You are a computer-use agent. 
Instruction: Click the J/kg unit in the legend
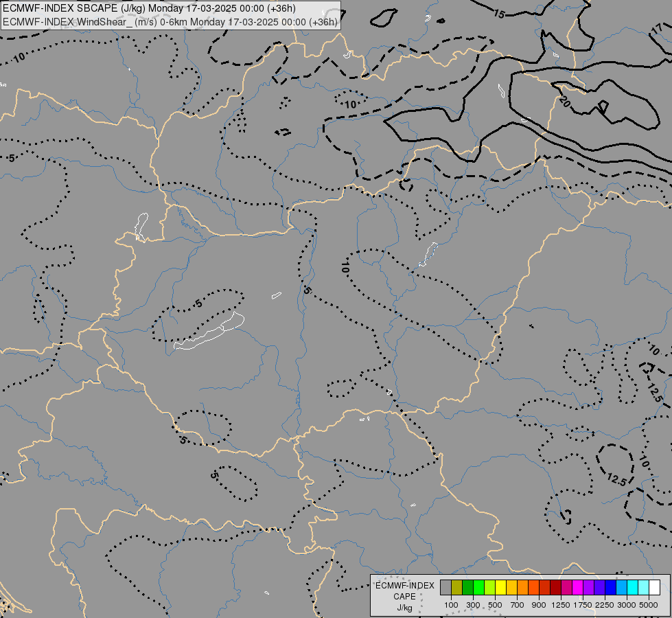click(x=404, y=608)
